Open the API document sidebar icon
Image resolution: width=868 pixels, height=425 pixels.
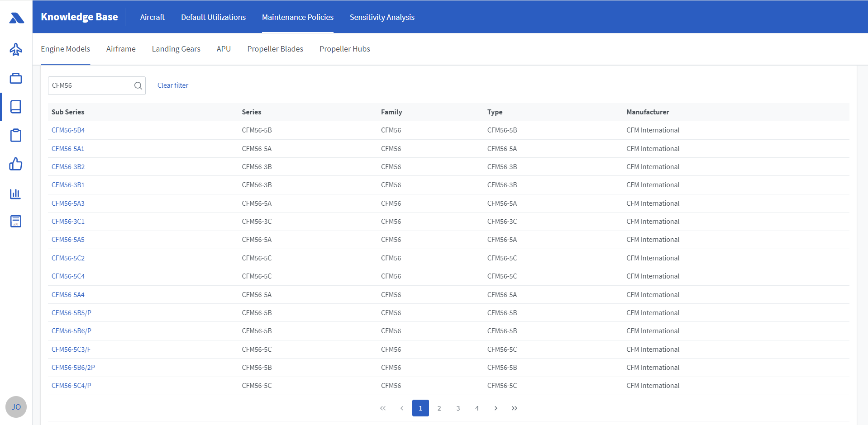point(16,221)
